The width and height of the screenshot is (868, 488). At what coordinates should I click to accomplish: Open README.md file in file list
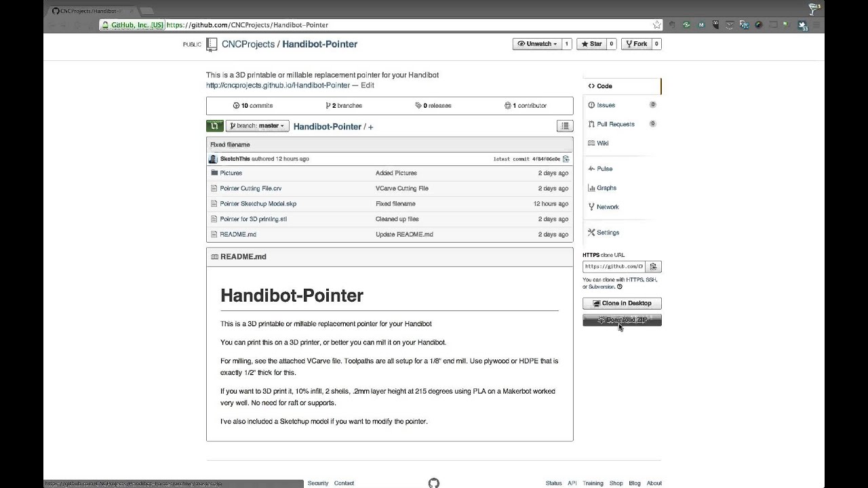[238, 235]
